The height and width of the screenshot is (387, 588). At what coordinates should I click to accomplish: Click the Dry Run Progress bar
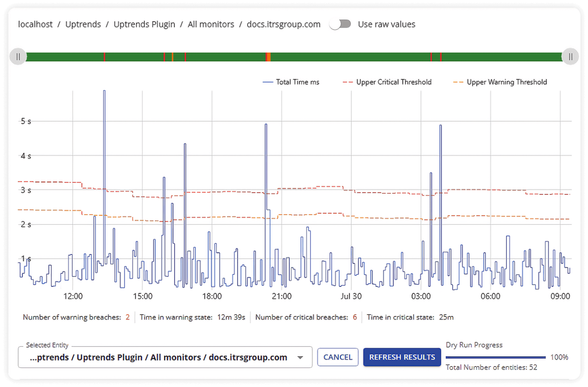495,357
